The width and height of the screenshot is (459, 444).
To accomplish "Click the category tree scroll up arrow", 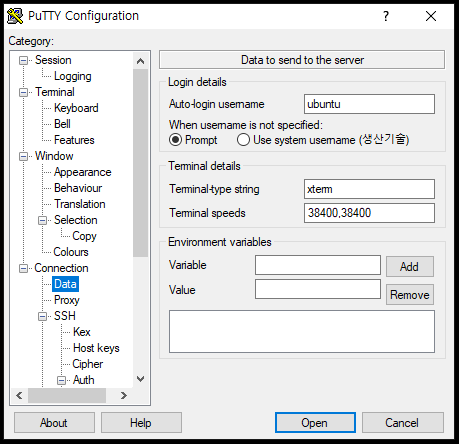I will click(140, 61).
